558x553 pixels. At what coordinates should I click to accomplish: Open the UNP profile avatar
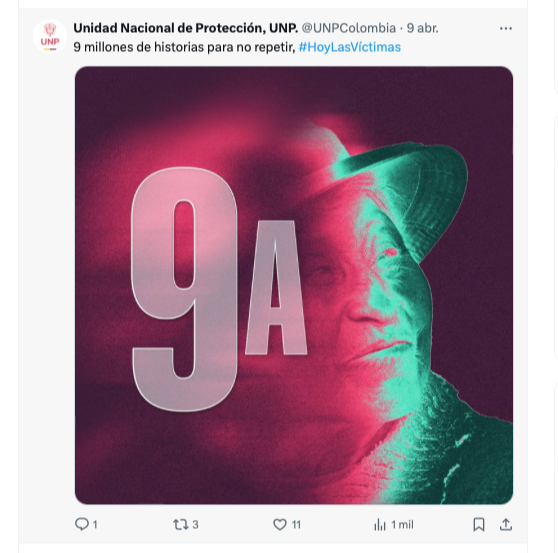click(50, 37)
